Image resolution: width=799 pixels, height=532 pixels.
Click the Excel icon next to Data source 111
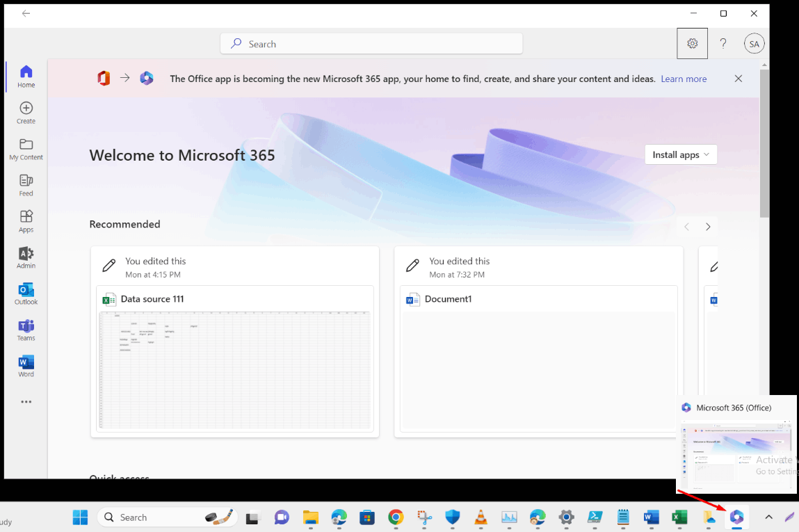(109, 300)
